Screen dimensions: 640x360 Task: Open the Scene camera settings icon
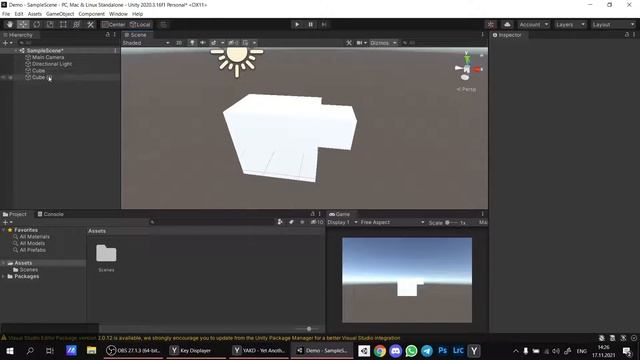click(360, 43)
